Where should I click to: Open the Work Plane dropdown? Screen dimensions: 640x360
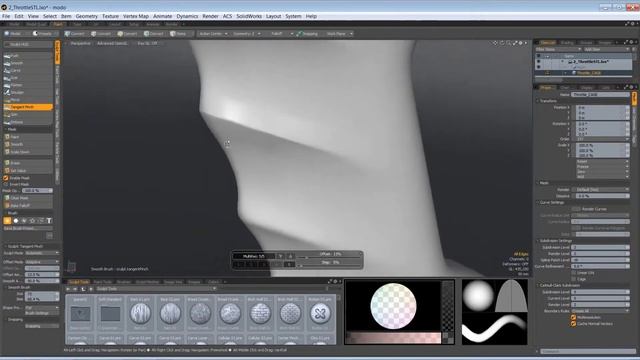coord(339,34)
